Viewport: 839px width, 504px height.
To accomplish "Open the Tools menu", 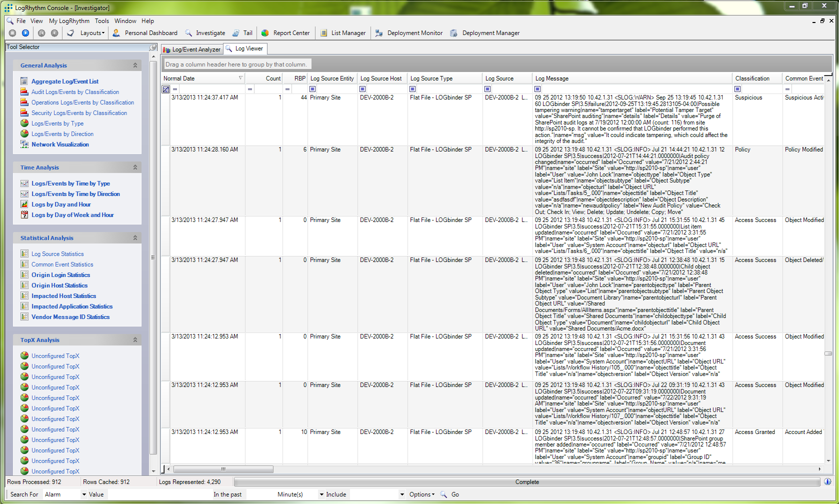I will (102, 21).
